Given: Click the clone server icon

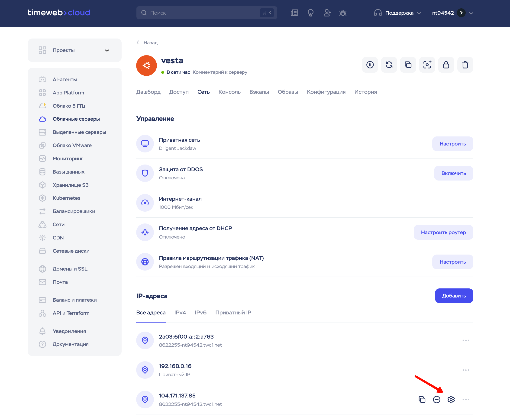Looking at the screenshot, I should [408, 65].
